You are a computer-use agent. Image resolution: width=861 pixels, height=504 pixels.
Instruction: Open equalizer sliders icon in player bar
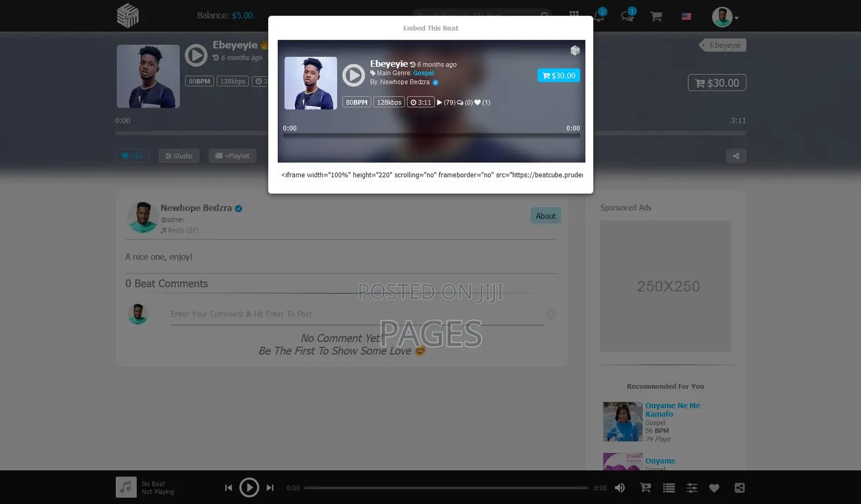(692, 488)
